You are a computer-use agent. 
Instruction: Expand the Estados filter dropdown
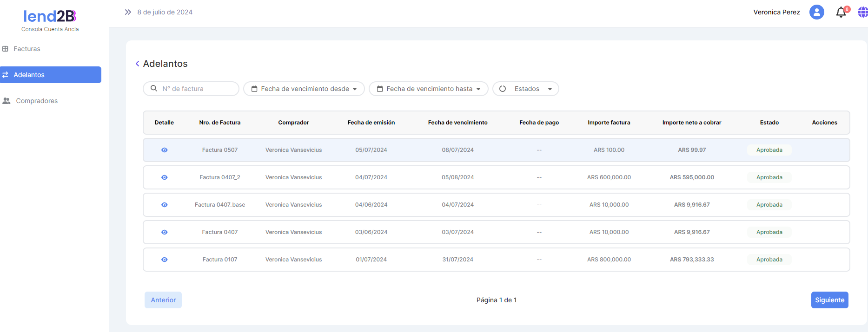tap(525, 89)
